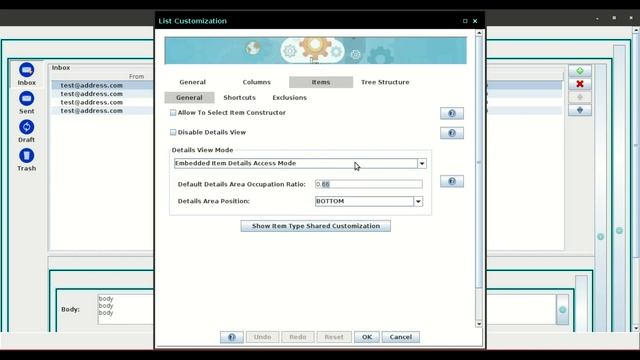
Task: Click the move down arrow icon
Action: tap(580, 110)
